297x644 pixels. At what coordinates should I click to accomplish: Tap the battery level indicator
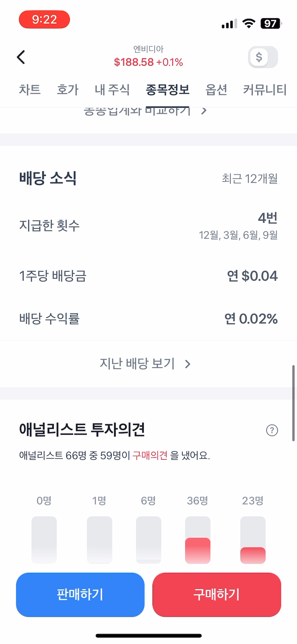point(271,23)
